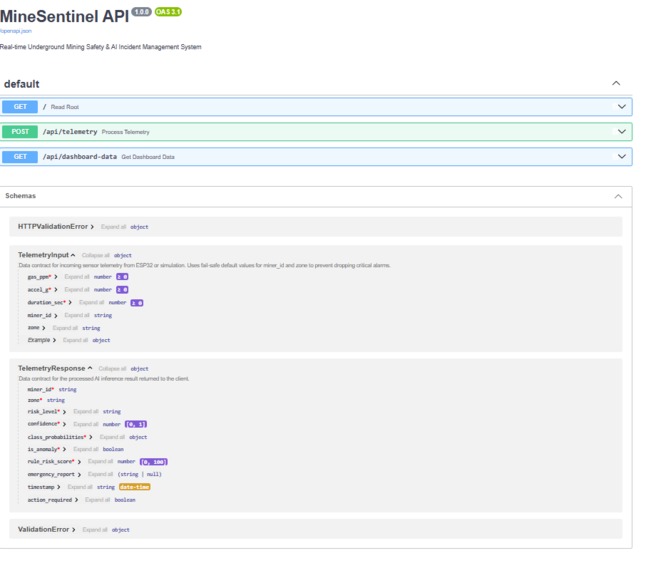Viewport: 651px width, 573px height.
Task: Click Expand all beside accel_g
Action: coord(77,289)
